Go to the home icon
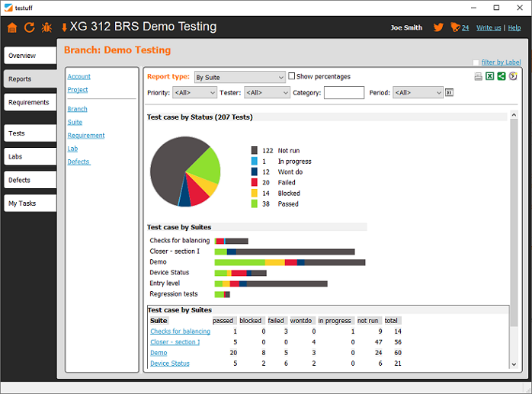Viewport: 532px width, 394px height. click(x=12, y=27)
